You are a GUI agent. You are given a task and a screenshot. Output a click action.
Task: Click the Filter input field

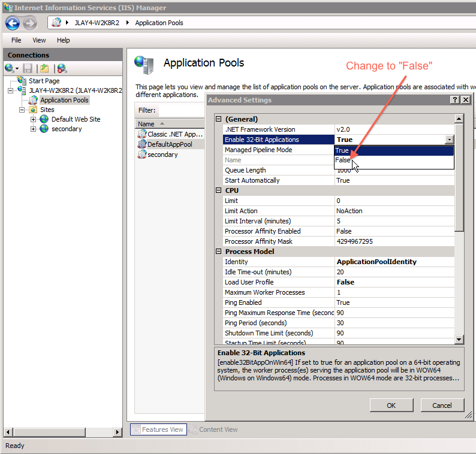click(x=182, y=110)
